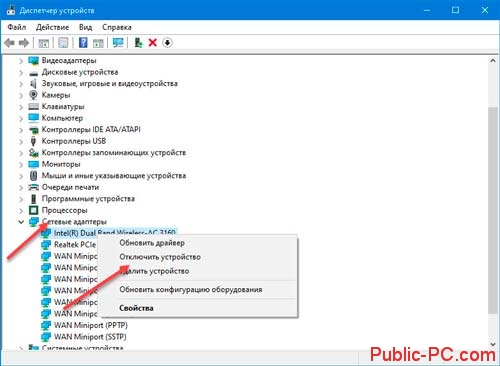Click the scrollbar up arrow
500x366 pixels.
[493, 61]
